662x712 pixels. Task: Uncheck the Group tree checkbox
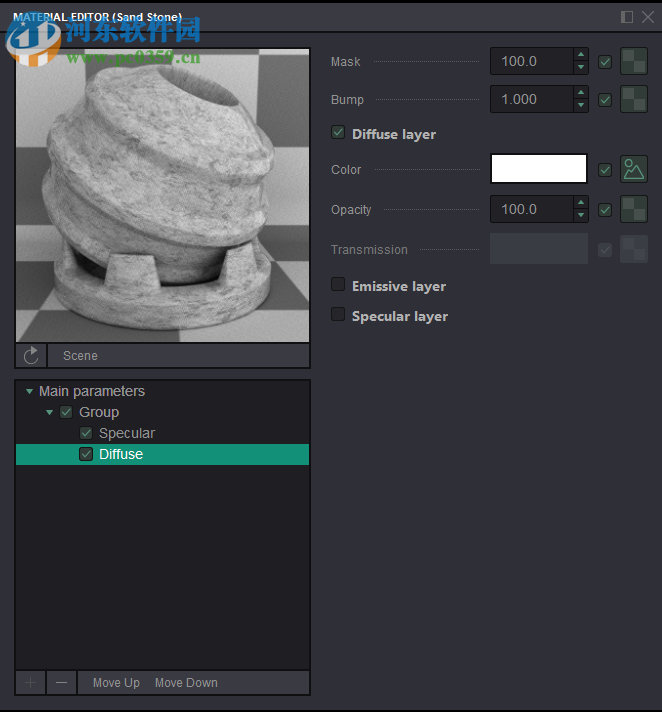coord(66,412)
